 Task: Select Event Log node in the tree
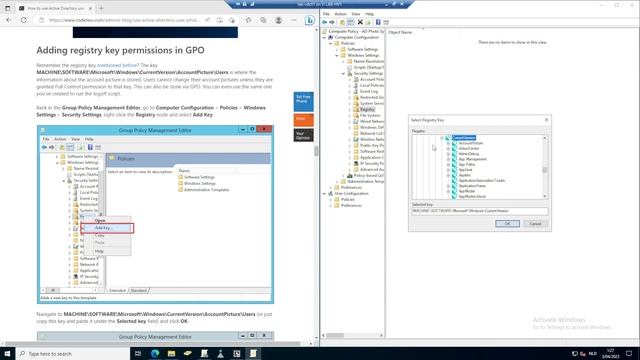(369, 91)
